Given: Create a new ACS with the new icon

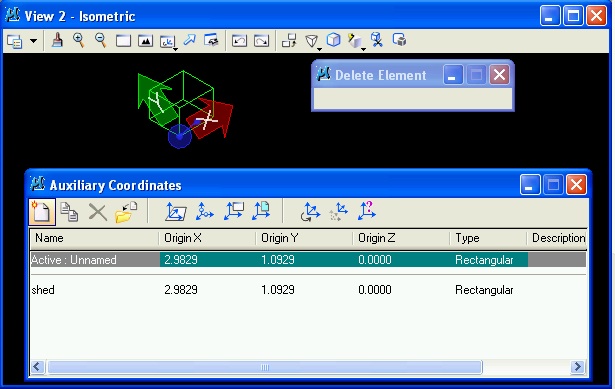Looking at the screenshot, I should pyautogui.click(x=42, y=212).
